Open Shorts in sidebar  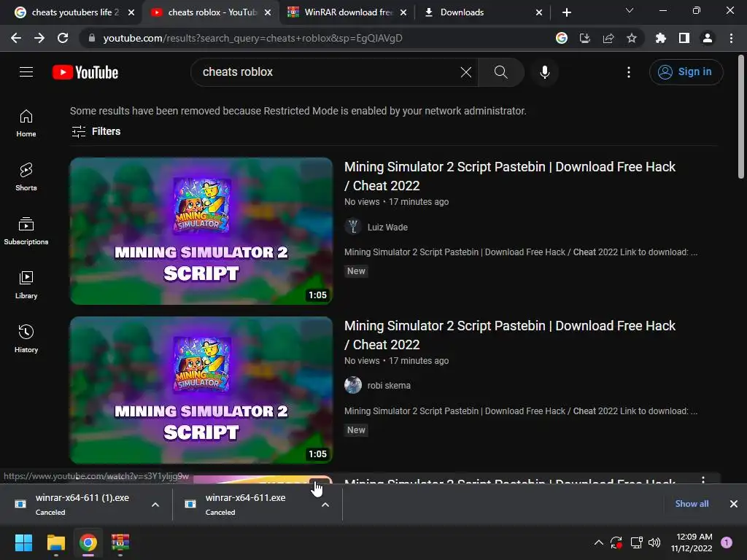coord(26,177)
